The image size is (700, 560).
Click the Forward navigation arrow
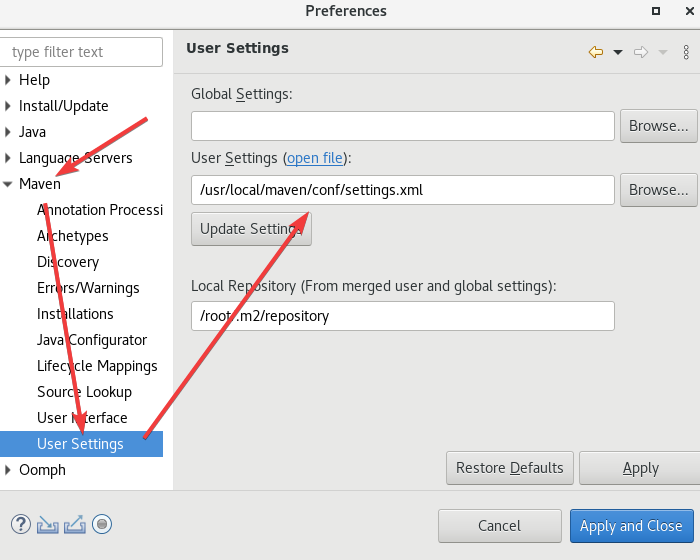641,52
